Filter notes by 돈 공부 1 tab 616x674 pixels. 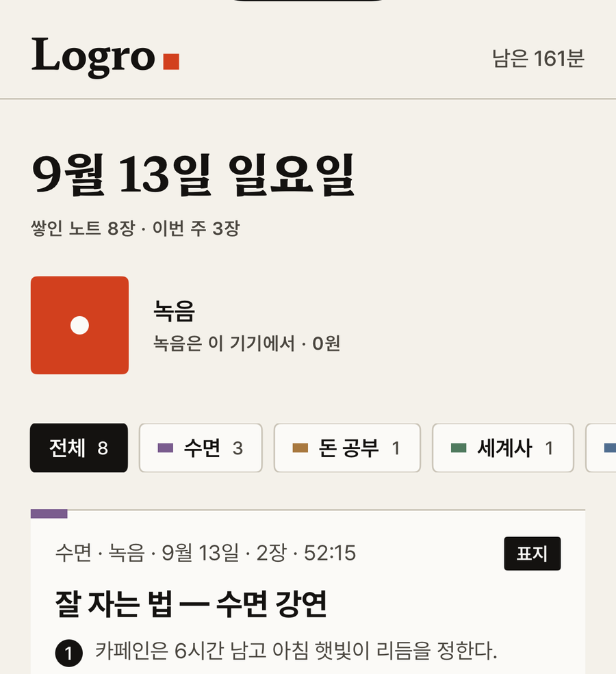pos(347,448)
